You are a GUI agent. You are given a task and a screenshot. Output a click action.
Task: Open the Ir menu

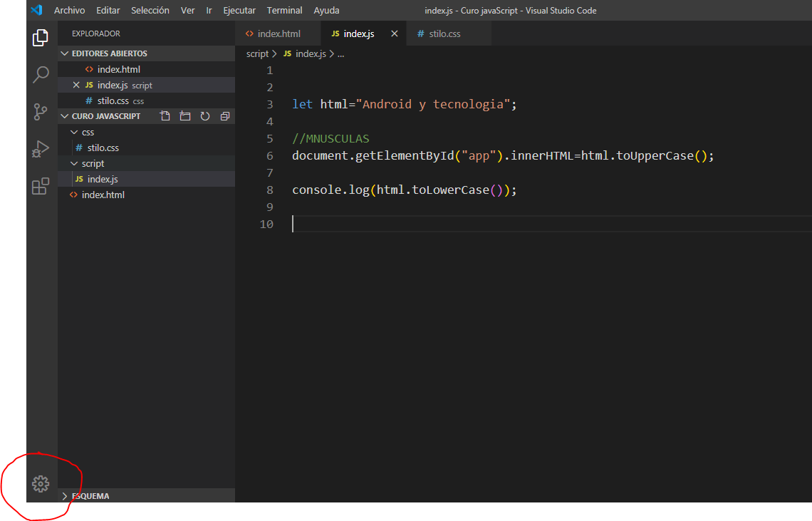tap(209, 11)
